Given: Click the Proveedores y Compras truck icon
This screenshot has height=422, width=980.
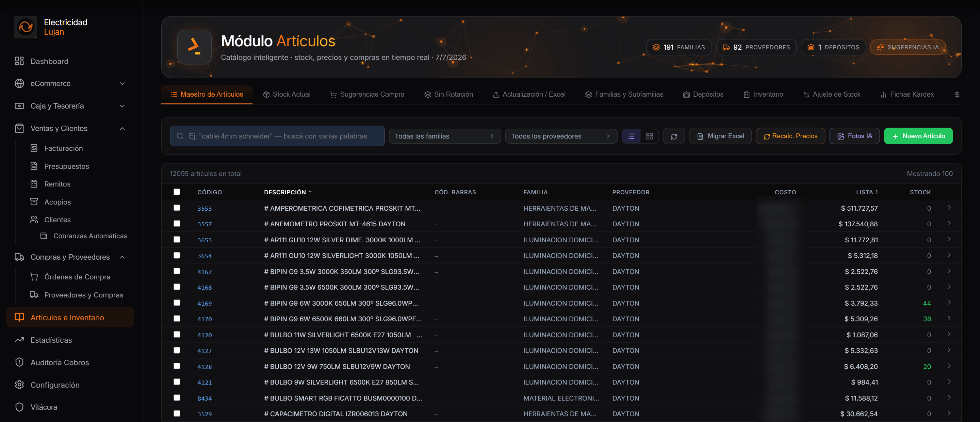Looking at the screenshot, I should click(x=34, y=294).
